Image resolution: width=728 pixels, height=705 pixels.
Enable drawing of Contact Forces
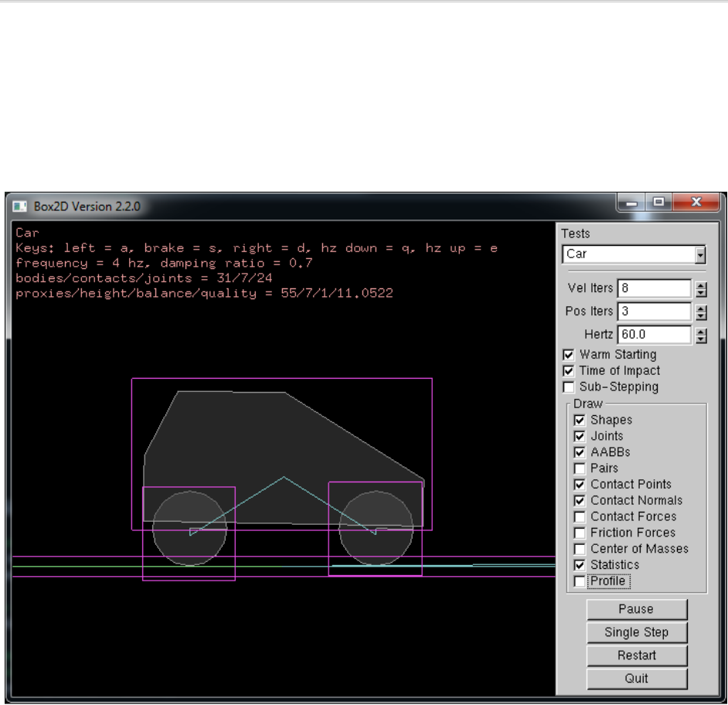[580, 516]
